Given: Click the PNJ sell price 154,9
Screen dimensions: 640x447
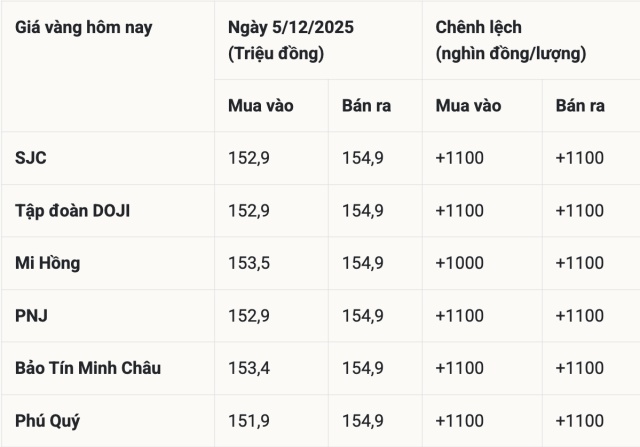Looking at the screenshot, I should [363, 316].
